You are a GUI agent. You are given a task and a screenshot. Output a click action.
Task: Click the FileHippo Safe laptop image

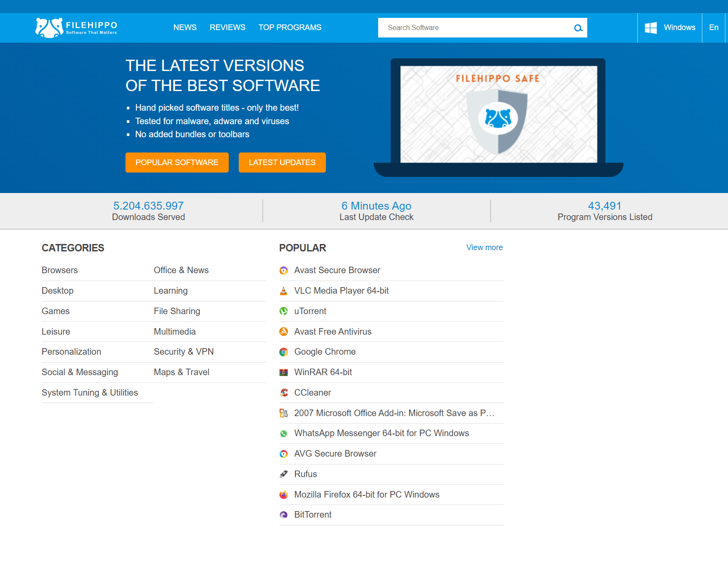tap(498, 118)
